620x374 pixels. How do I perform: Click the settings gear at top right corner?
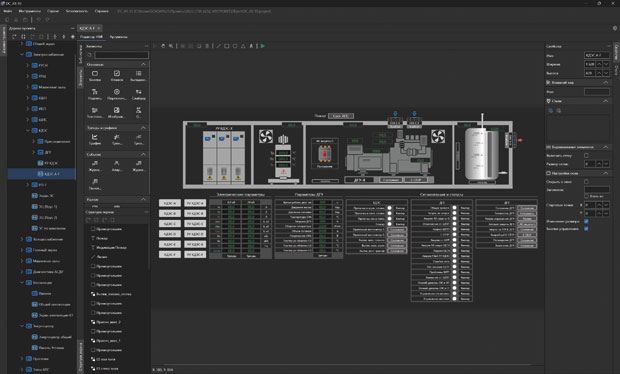[615, 28]
